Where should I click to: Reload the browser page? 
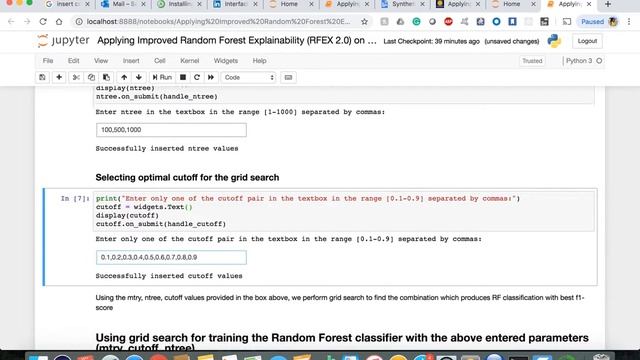43,22
